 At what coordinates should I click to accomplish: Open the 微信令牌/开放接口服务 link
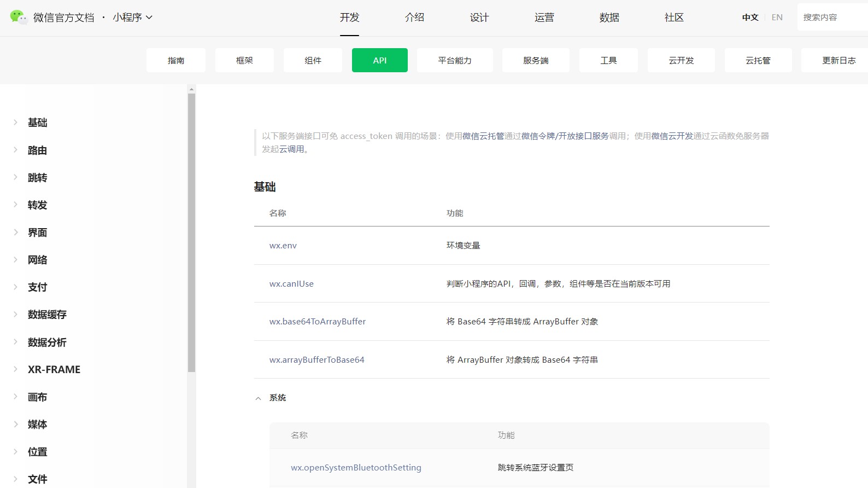pos(565,136)
